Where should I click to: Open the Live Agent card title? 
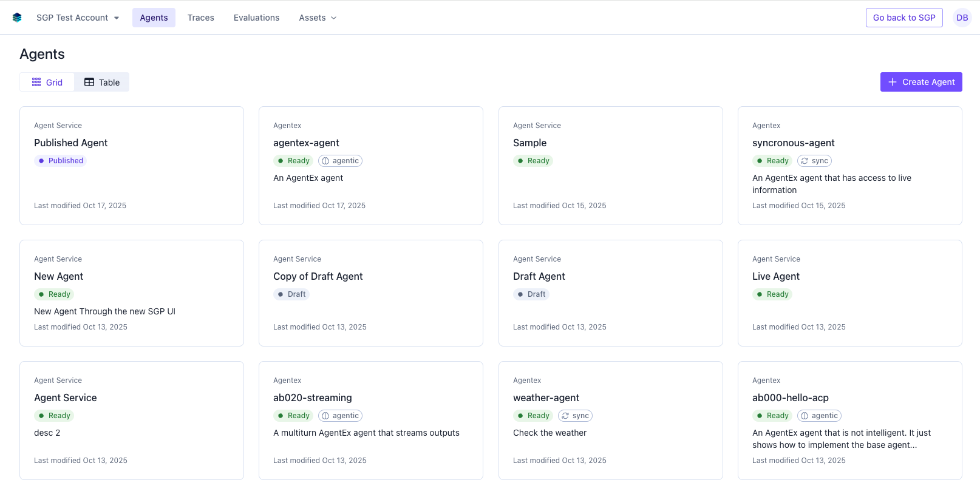tap(775, 276)
